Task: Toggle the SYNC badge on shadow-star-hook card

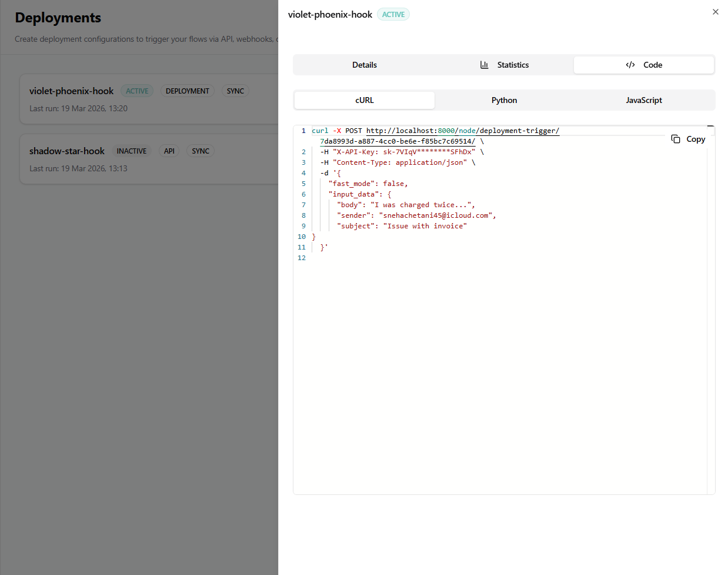Action: pyautogui.click(x=200, y=151)
